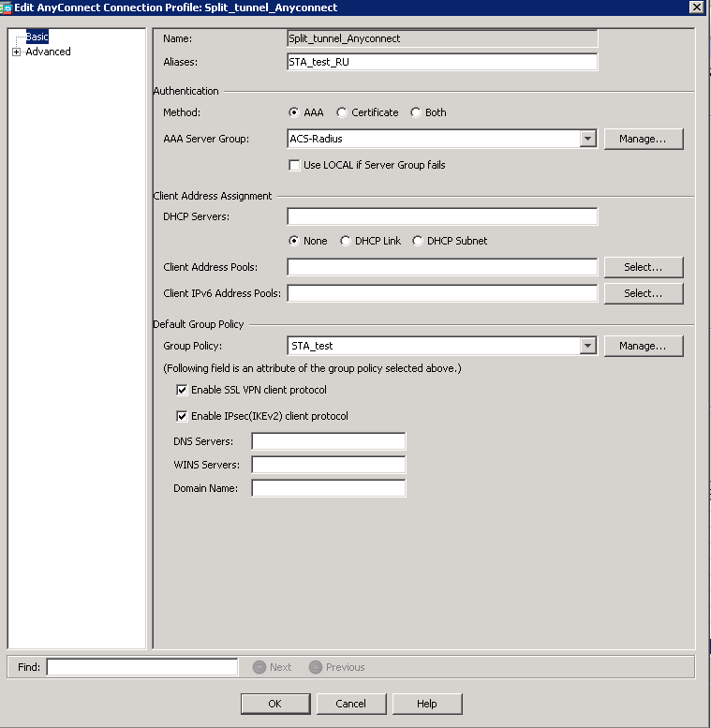Select the DHCP Subnet option
Image resolution: width=711 pixels, height=728 pixels.
[417, 241]
